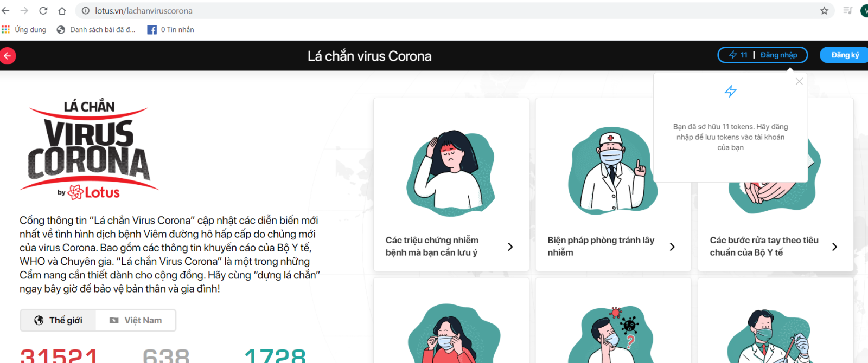This screenshot has height=363, width=868.
Task: Go back with browser back arrow
Action: pyautogui.click(x=6, y=11)
